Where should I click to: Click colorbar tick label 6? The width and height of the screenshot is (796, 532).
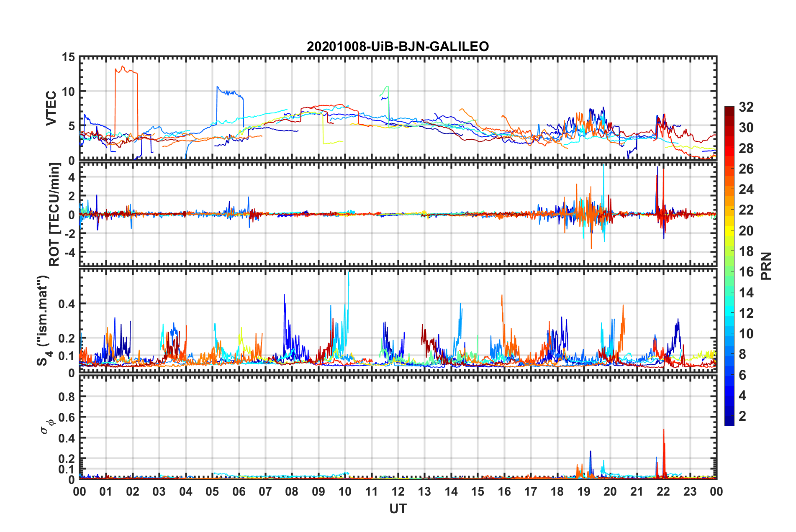tap(742, 375)
